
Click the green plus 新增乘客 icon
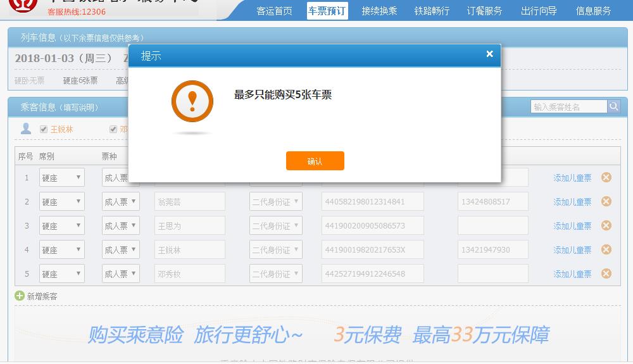(x=20, y=296)
